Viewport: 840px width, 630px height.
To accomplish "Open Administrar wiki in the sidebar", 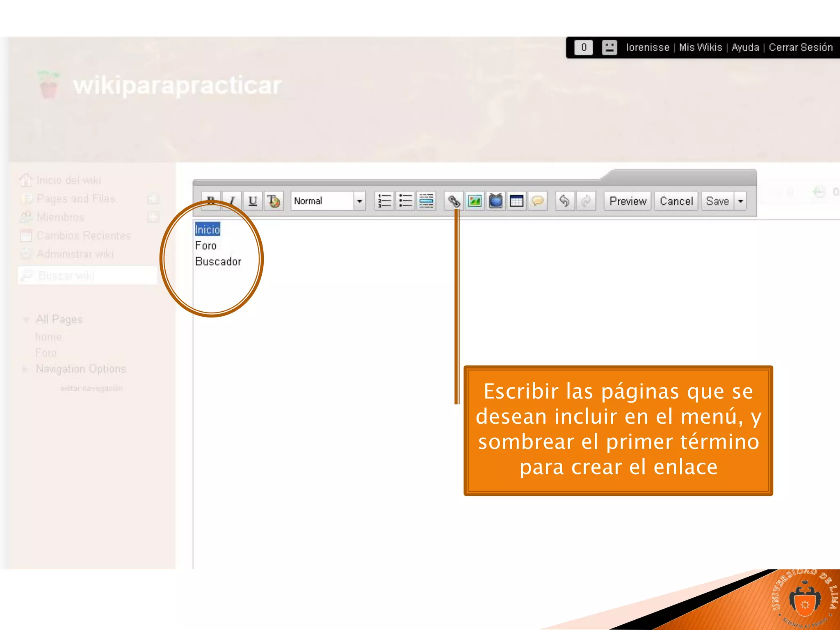I will tap(75, 254).
